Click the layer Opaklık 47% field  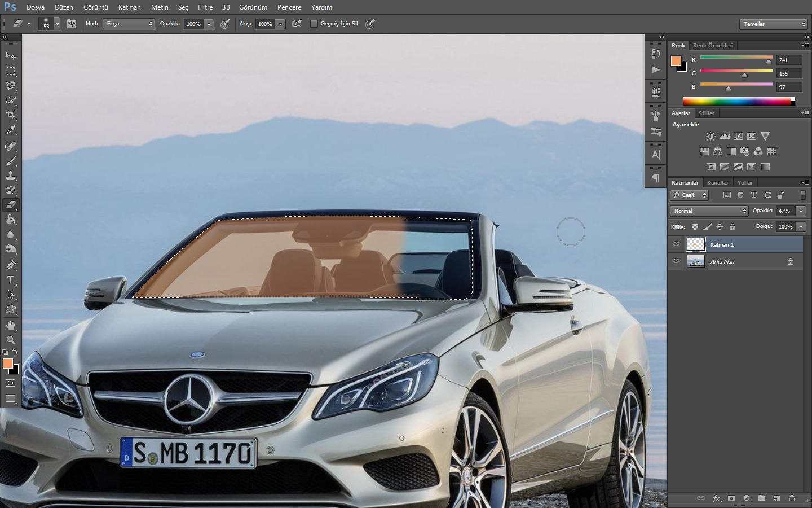click(785, 211)
